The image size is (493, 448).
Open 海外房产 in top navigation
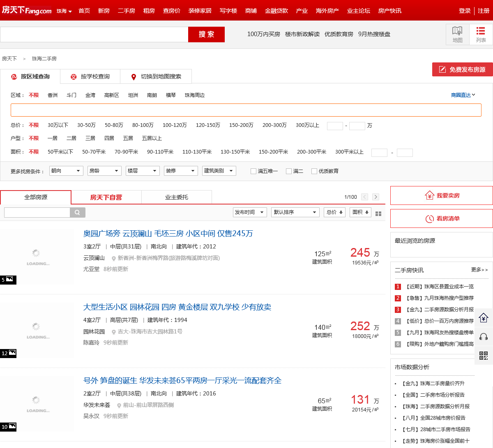(327, 11)
